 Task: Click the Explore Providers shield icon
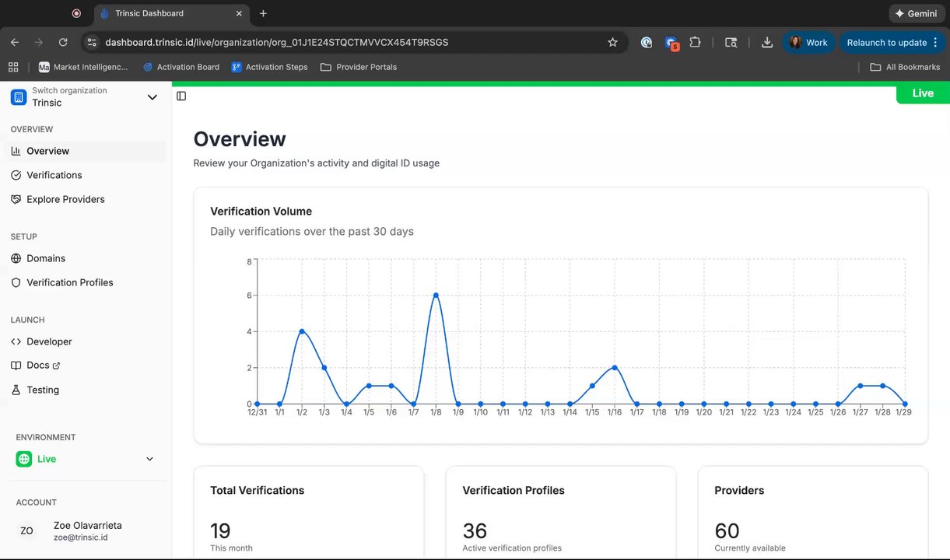point(16,199)
